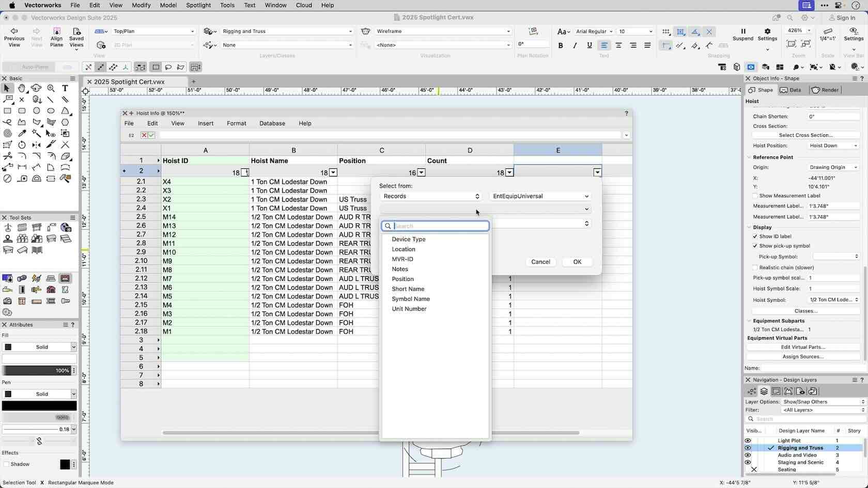Screen dimensions: 868x488
Task: Enable the Shadow effect checkbox
Action: [7, 464]
